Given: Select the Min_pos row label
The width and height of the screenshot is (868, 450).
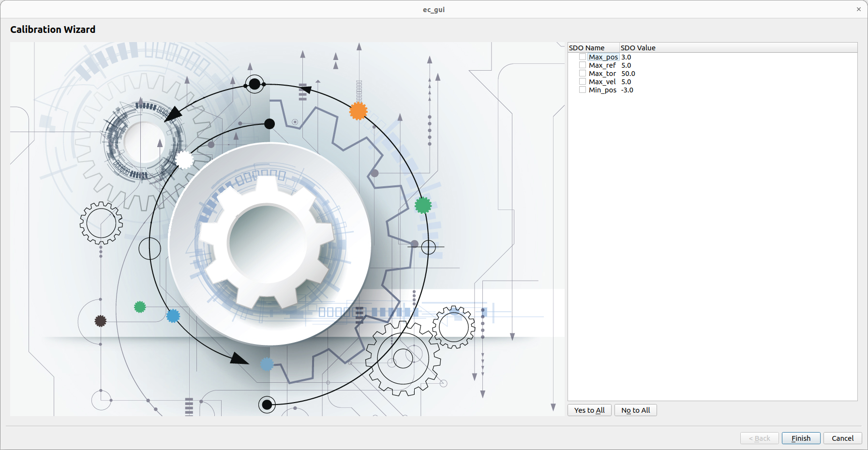Looking at the screenshot, I should [603, 90].
